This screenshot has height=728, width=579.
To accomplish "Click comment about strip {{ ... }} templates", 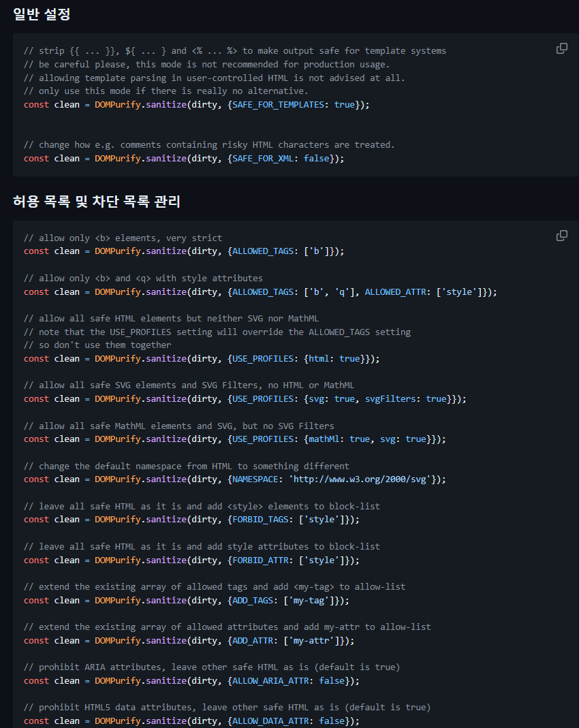I will pos(235,50).
